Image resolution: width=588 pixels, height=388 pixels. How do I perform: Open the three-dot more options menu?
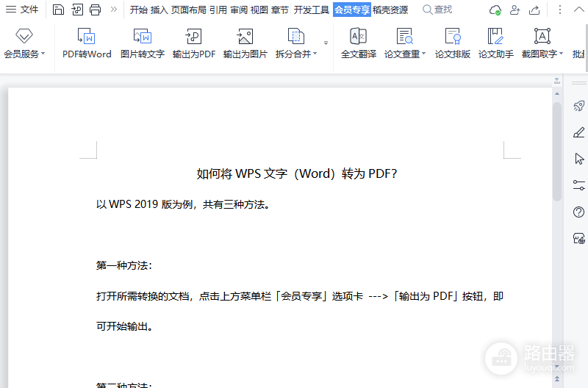click(560, 10)
